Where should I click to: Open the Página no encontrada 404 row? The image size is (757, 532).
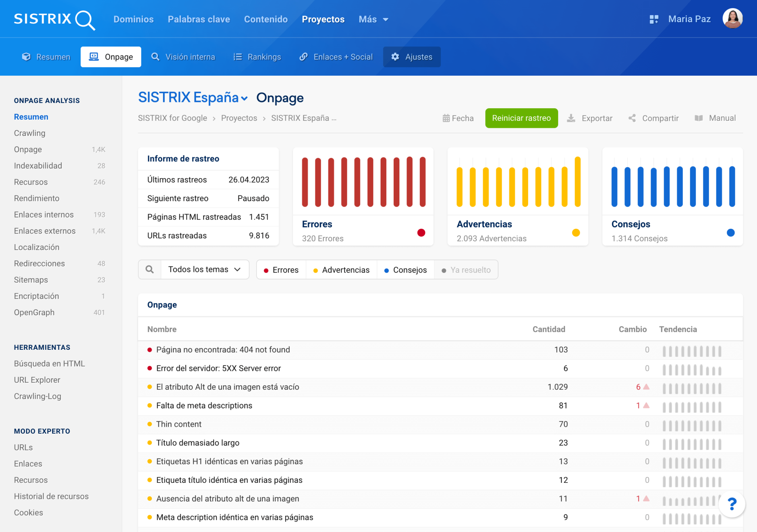pyautogui.click(x=440, y=349)
